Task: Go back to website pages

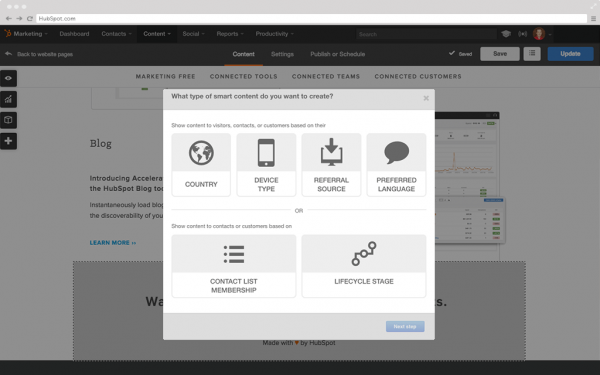Action: point(39,54)
